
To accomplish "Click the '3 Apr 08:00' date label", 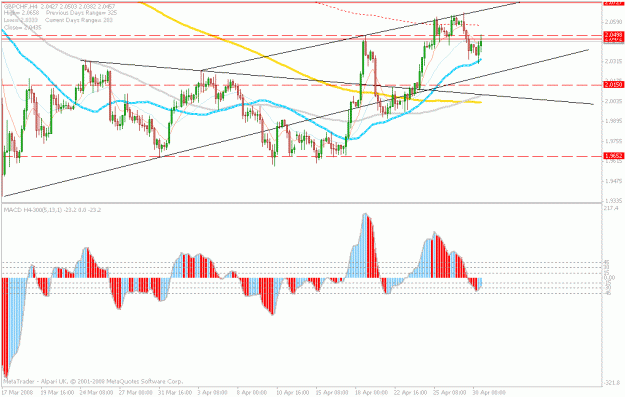I will 212,393.
